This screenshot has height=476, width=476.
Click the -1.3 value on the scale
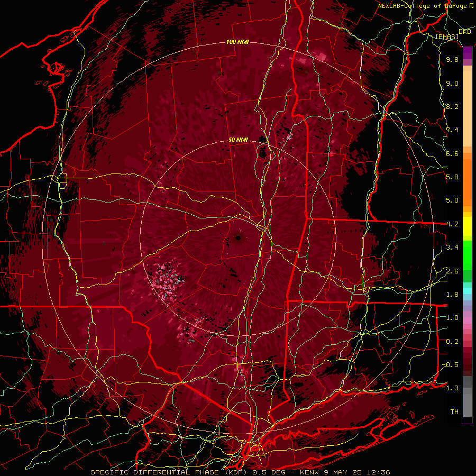click(450, 389)
